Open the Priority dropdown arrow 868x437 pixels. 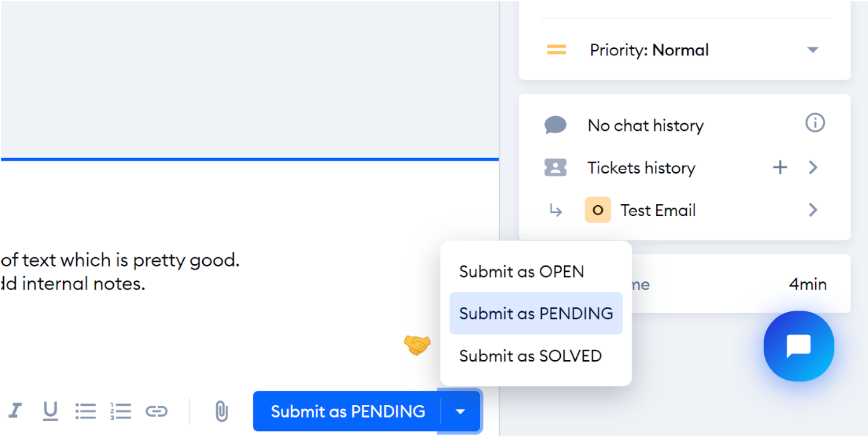(812, 50)
